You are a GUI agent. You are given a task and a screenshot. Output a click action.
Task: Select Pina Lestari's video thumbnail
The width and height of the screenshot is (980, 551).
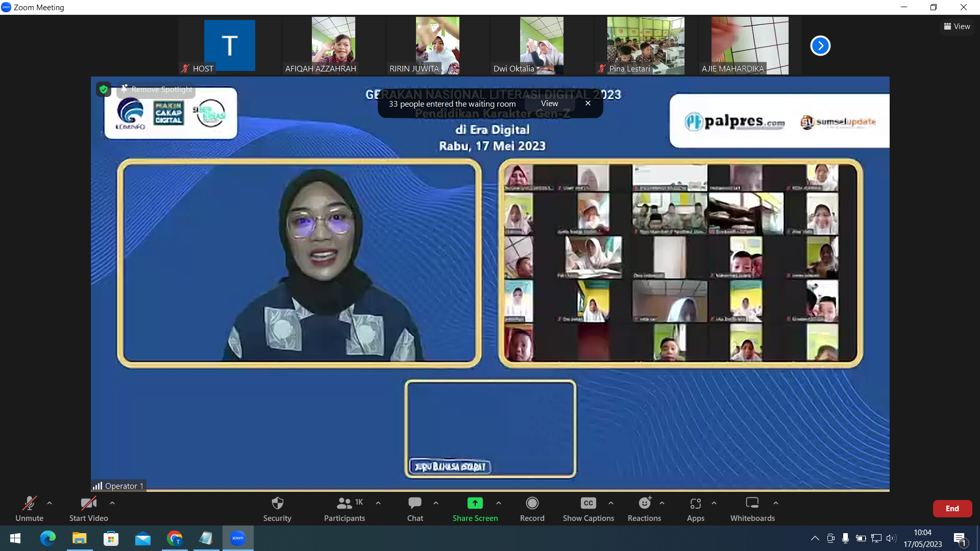click(x=646, y=45)
